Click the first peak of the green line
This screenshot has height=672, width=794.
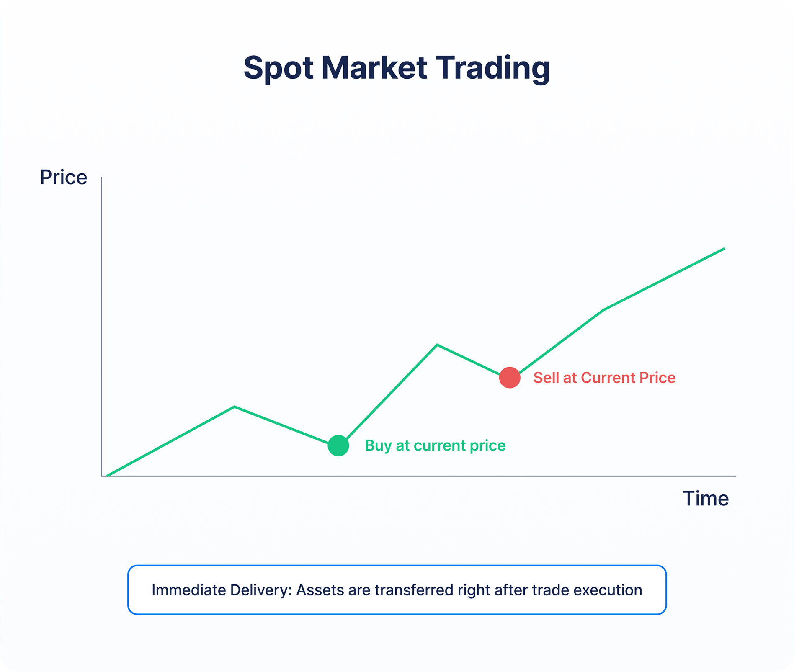point(235,407)
